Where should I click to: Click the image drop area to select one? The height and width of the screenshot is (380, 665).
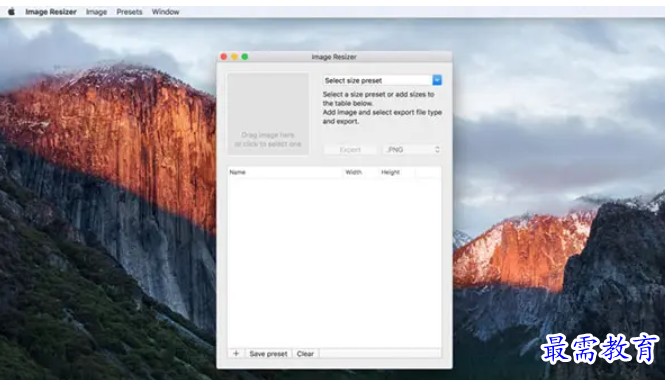tap(268, 114)
